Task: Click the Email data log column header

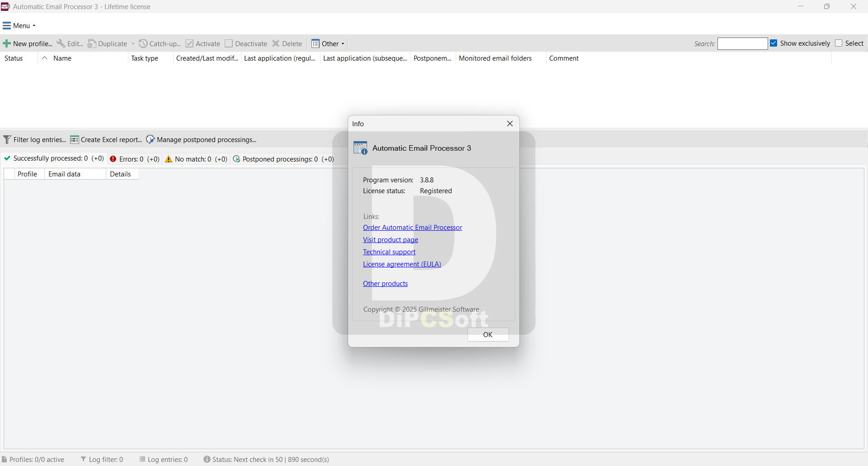Action: (75, 174)
